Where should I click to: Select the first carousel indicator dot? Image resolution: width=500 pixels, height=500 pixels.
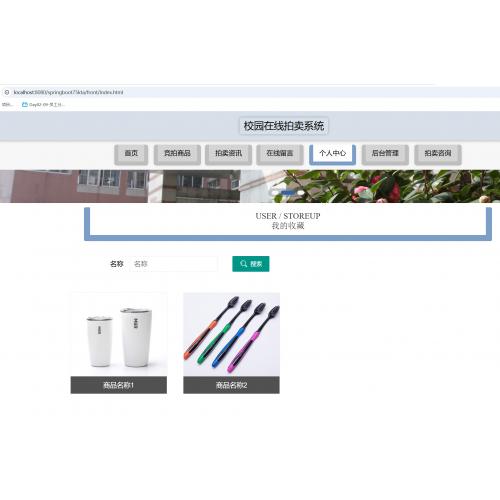pyautogui.click(x=274, y=192)
